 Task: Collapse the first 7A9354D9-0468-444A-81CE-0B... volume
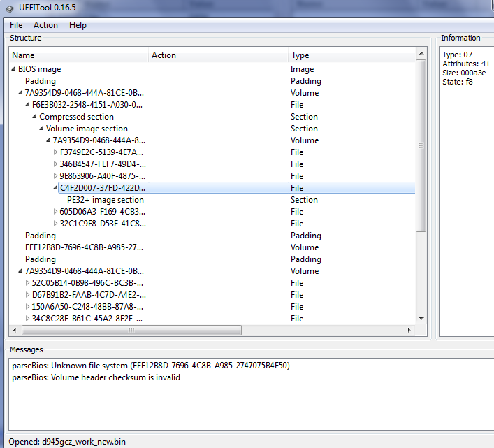(20, 93)
